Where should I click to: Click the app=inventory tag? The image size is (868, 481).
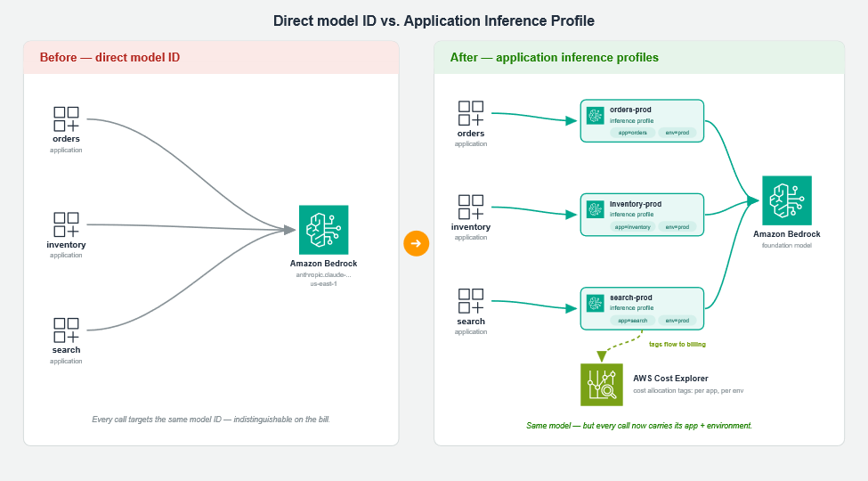(x=633, y=226)
